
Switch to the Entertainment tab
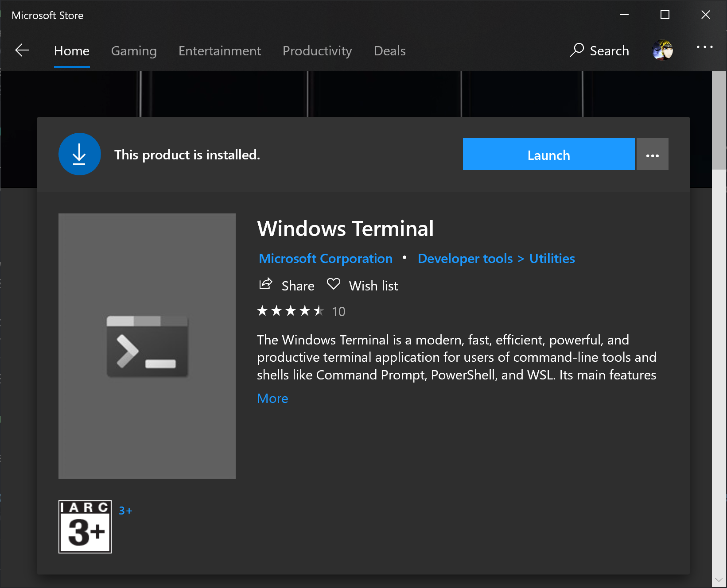coord(219,50)
